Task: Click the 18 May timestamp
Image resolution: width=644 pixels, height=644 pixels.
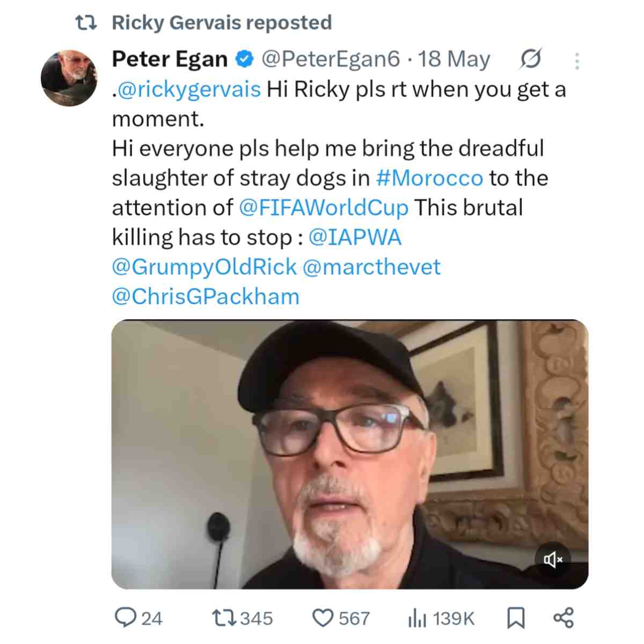Action: (x=454, y=59)
